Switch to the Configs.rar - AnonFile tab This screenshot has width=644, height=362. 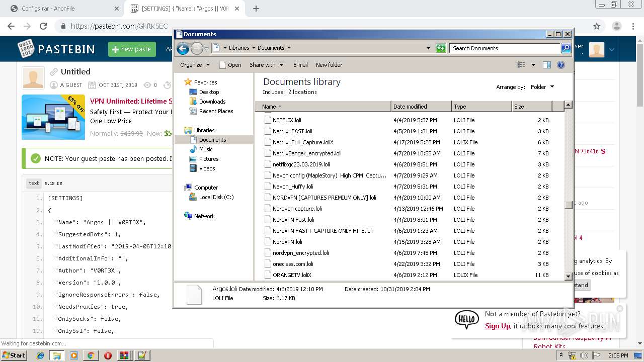coord(65,9)
